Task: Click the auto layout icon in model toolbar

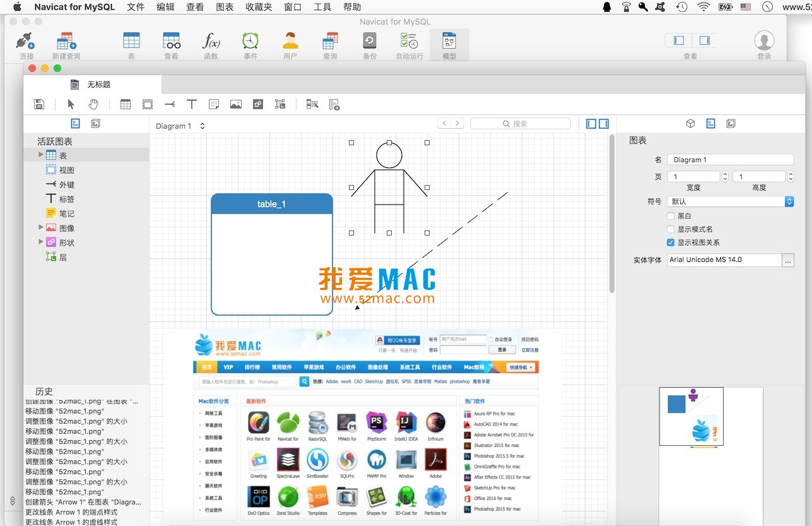Action: click(x=312, y=104)
